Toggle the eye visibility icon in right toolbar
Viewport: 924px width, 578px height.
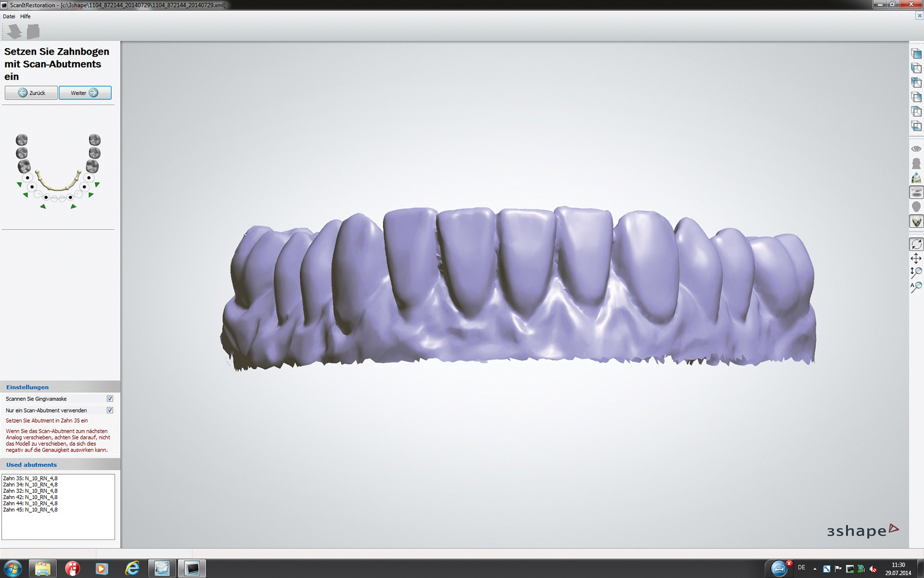click(916, 149)
